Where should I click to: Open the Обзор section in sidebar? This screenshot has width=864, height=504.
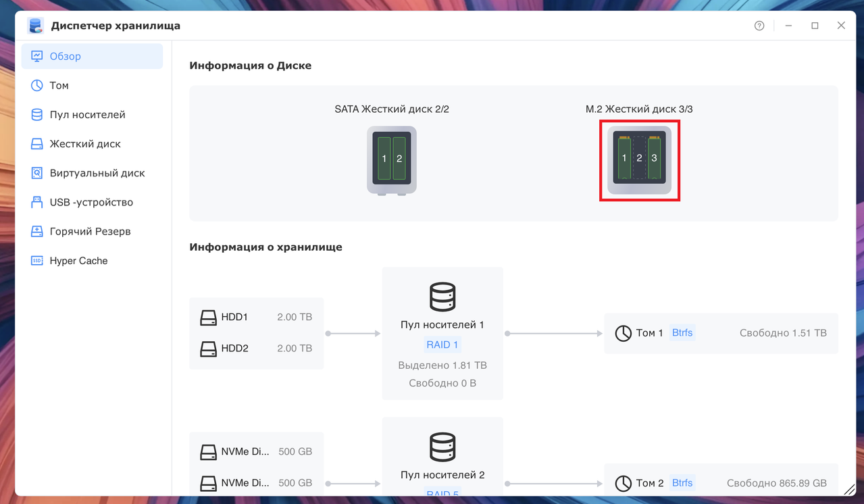point(92,56)
